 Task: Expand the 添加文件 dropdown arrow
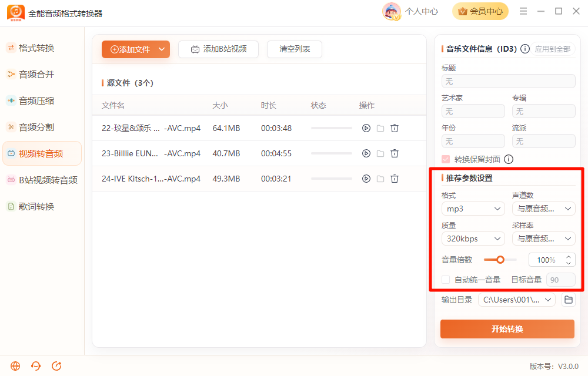pos(162,49)
